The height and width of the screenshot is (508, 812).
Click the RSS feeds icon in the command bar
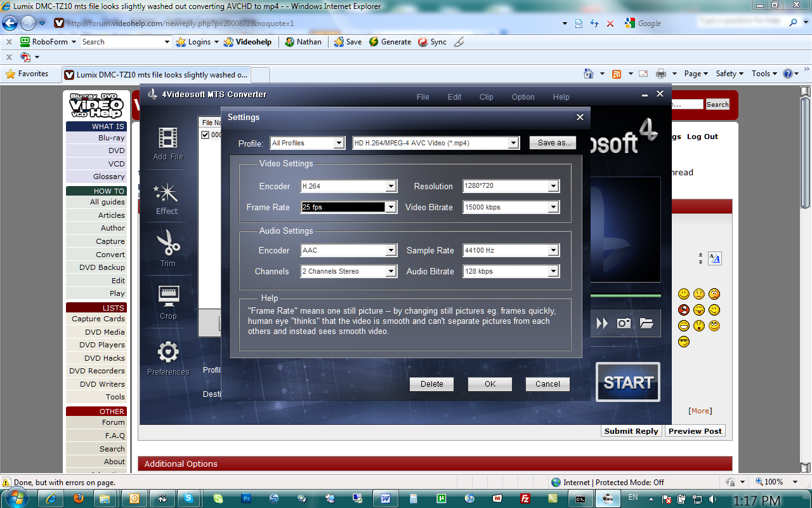pos(617,74)
